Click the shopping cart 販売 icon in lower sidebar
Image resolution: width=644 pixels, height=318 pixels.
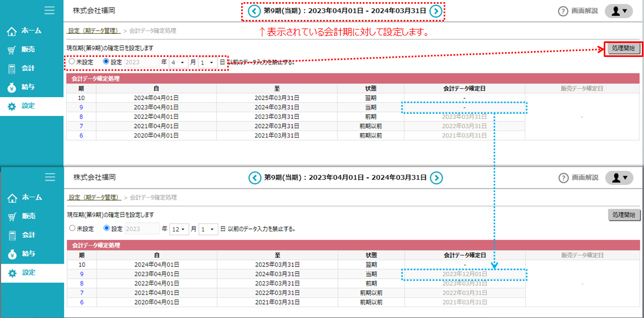[x=12, y=216]
